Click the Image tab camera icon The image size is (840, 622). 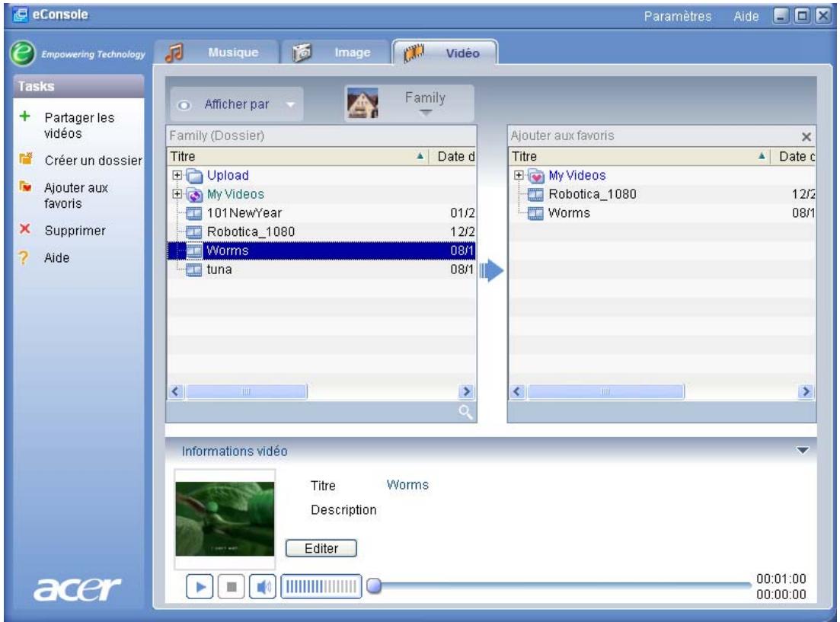[302, 53]
